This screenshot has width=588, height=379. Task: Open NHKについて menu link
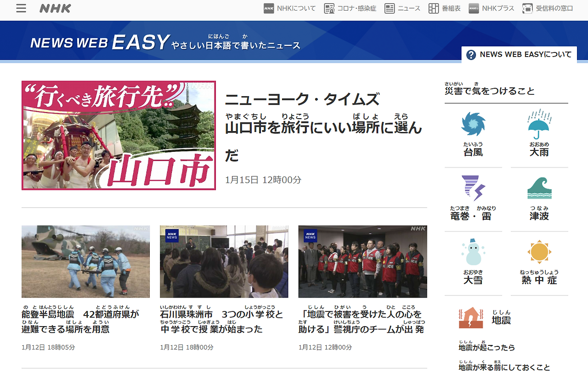point(296,8)
